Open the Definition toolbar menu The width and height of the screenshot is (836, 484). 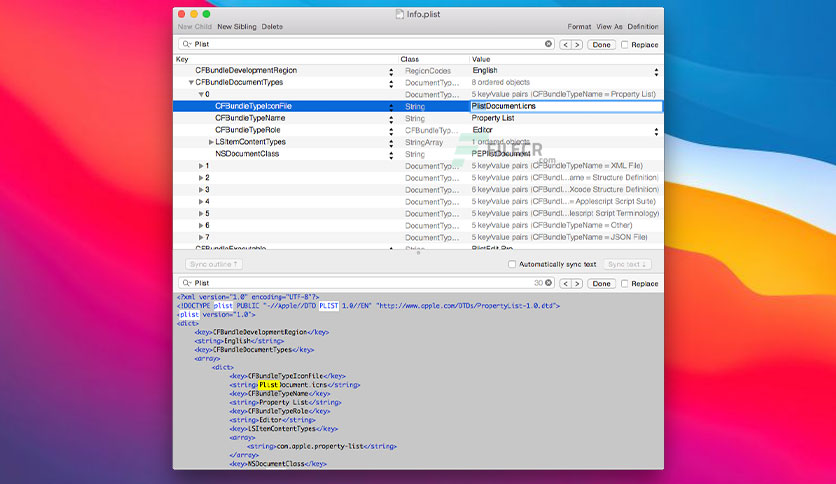tap(642, 27)
